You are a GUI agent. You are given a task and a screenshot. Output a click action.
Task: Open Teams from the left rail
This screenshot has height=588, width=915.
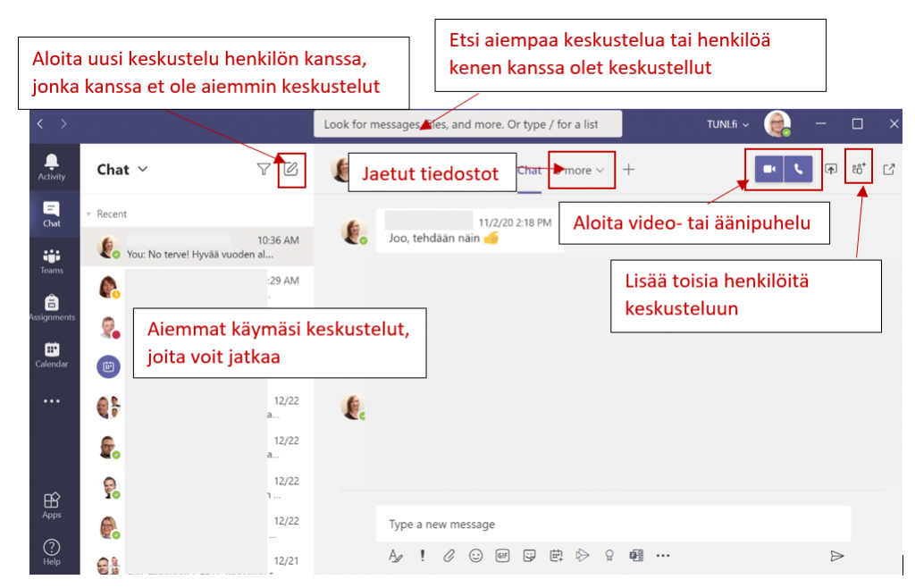(x=52, y=260)
